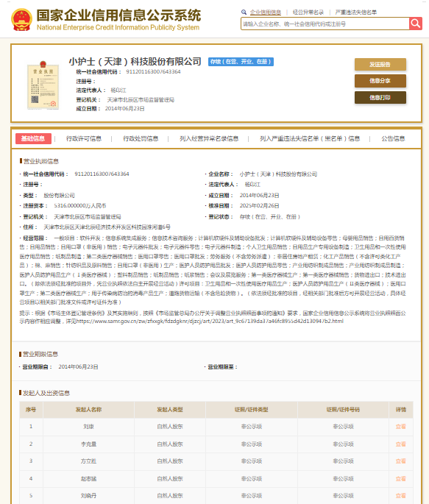This screenshot has height=504, width=429.
Task: Select the 企业信用信息 search category
Action: coord(266,13)
